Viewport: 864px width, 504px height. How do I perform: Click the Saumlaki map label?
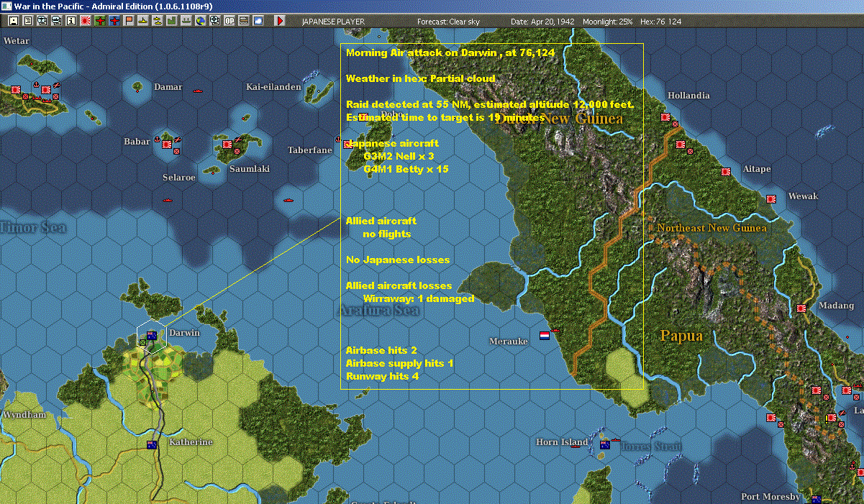[249, 169]
